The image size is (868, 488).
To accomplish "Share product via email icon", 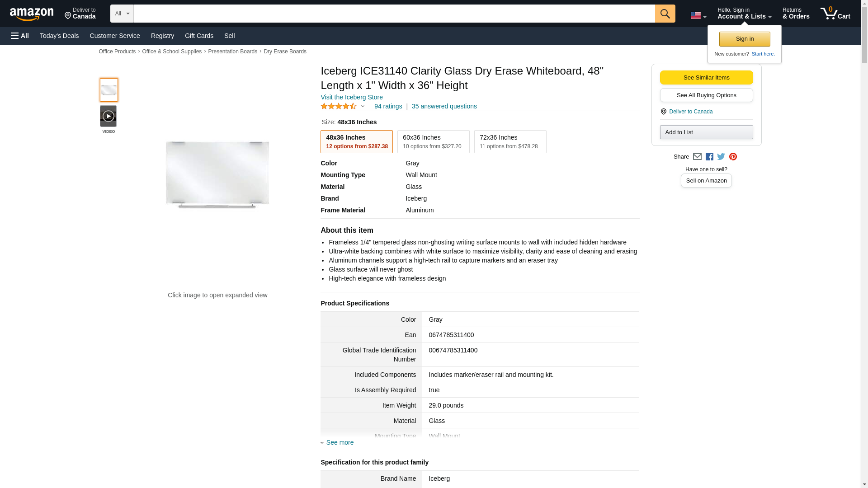I will pyautogui.click(x=697, y=157).
